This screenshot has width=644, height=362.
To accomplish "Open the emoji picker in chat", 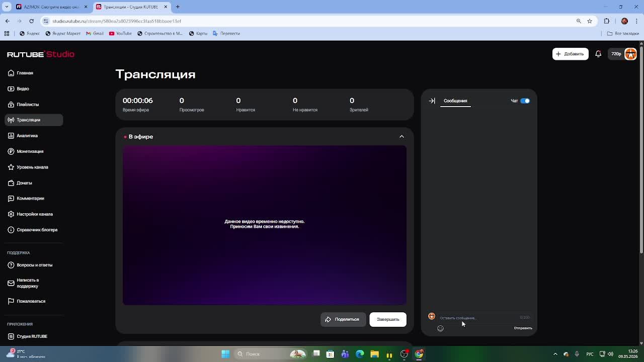I will [440, 328].
